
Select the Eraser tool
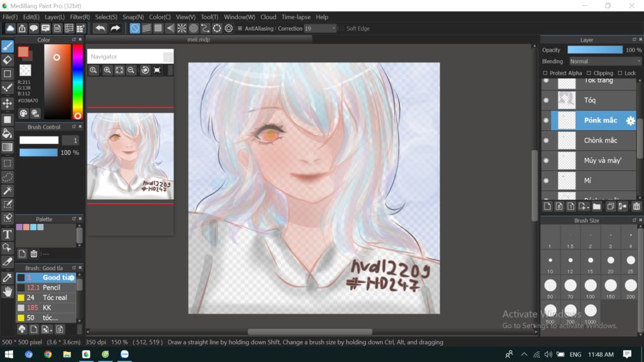[8, 60]
